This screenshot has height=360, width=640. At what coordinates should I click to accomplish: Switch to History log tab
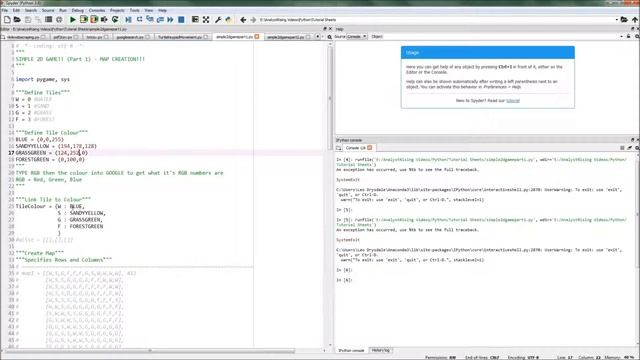pyautogui.click(x=380, y=350)
